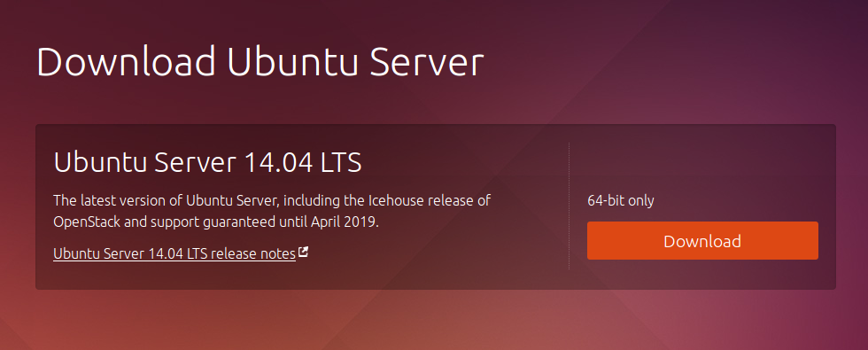Click the word "Server" in the main heading

(427, 61)
